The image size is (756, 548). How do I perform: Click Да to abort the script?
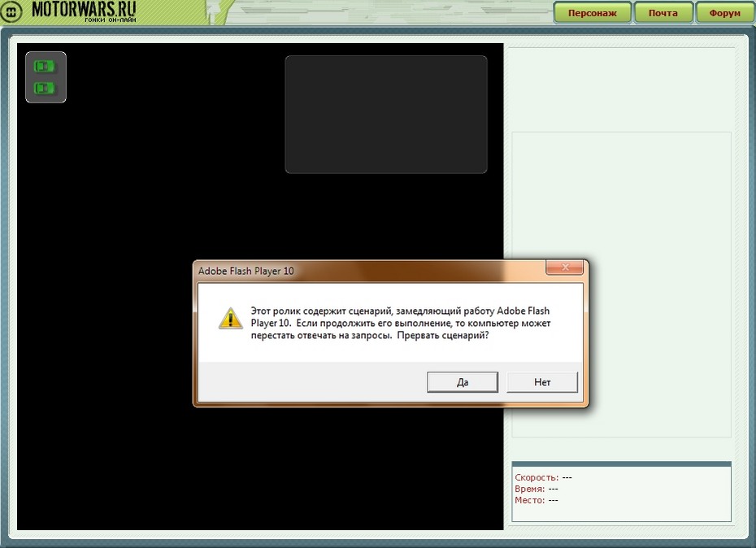coord(463,382)
